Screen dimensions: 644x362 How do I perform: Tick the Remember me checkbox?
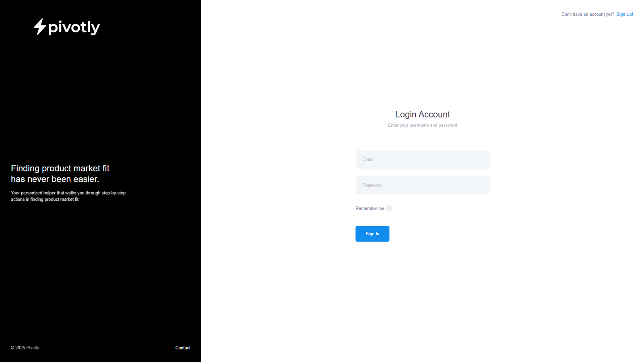point(389,208)
